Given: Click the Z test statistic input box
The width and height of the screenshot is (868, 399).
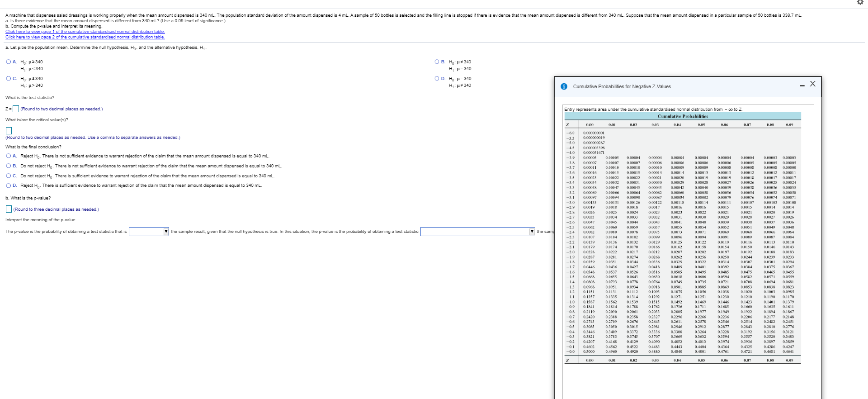Looking at the screenshot, I should click(16, 109).
